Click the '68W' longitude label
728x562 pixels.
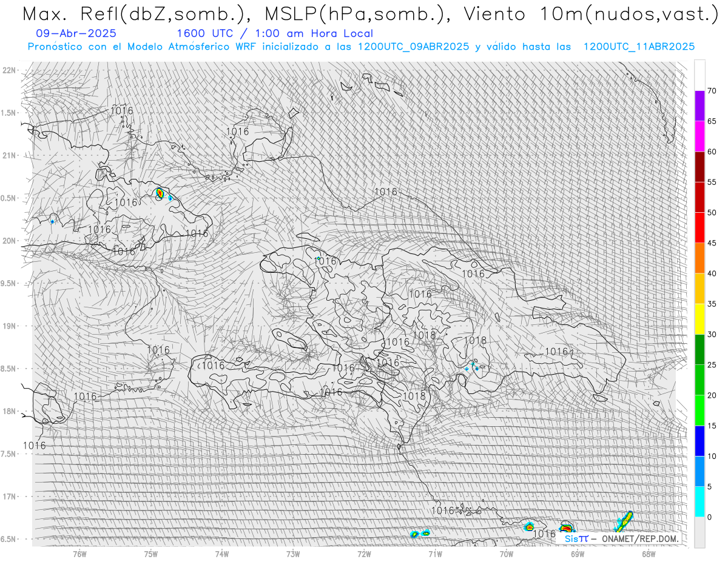point(649,553)
